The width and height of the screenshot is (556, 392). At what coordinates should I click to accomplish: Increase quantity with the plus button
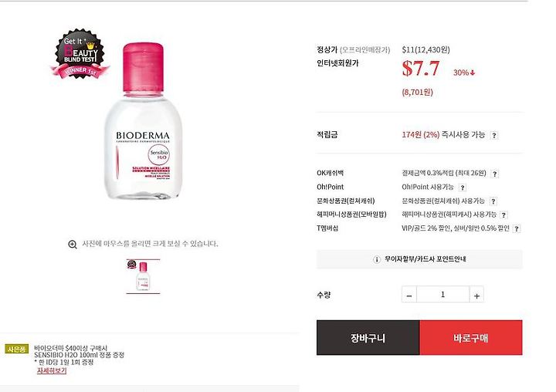click(x=476, y=295)
